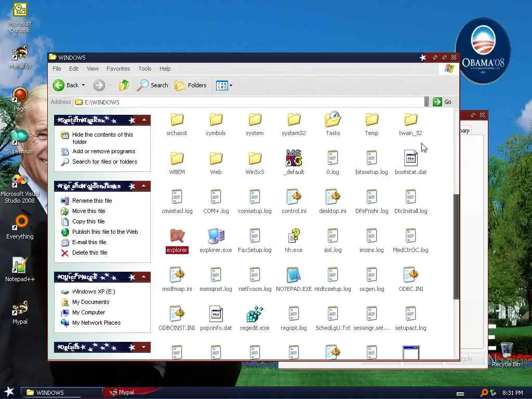This screenshot has height=399, width=532.
Task: Open Notepad++ desktop shortcut
Action: pos(20,270)
